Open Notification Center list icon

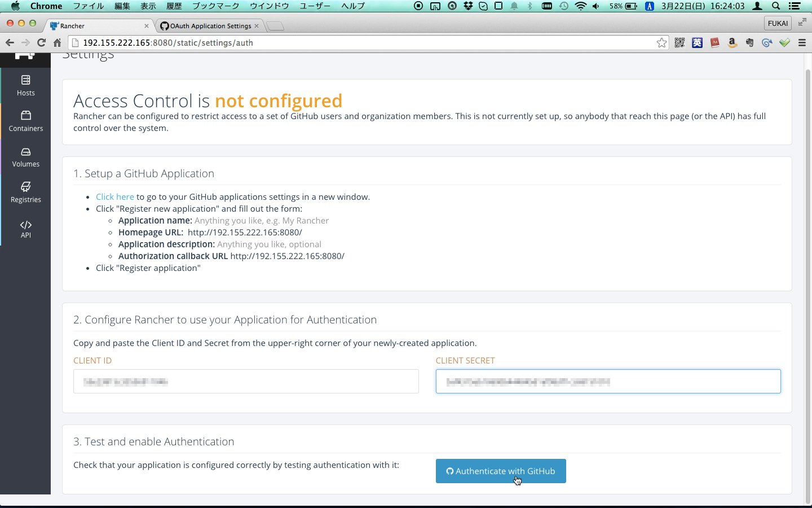pyautogui.click(x=795, y=6)
